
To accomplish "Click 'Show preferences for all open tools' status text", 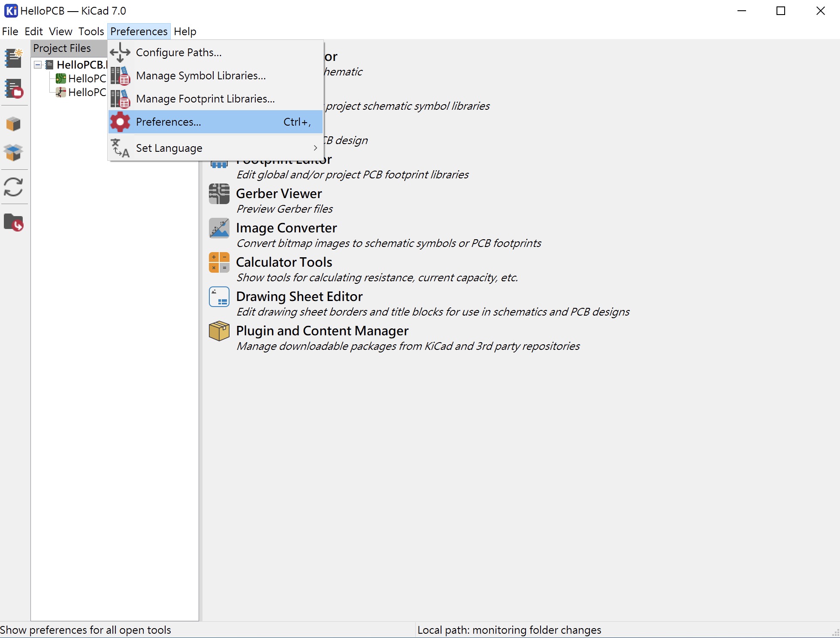I will [x=85, y=630].
